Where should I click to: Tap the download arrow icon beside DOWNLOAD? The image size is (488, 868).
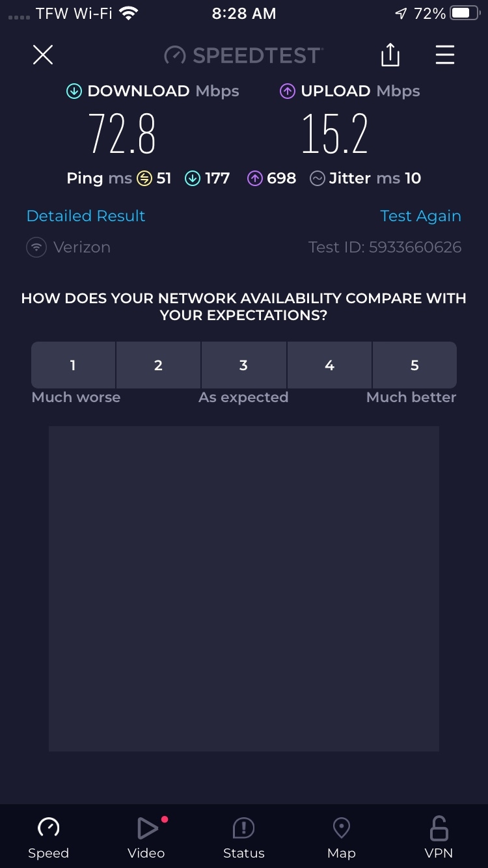74,91
